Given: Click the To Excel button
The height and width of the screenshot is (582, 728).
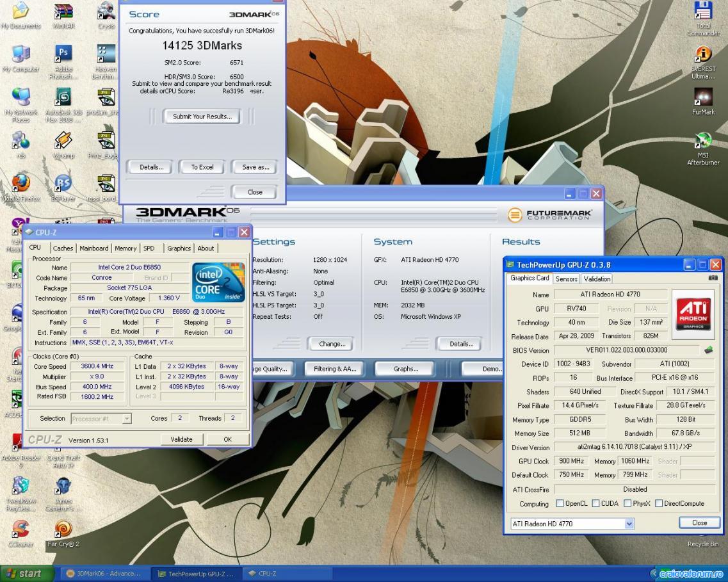Looking at the screenshot, I should (x=202, y=167).
